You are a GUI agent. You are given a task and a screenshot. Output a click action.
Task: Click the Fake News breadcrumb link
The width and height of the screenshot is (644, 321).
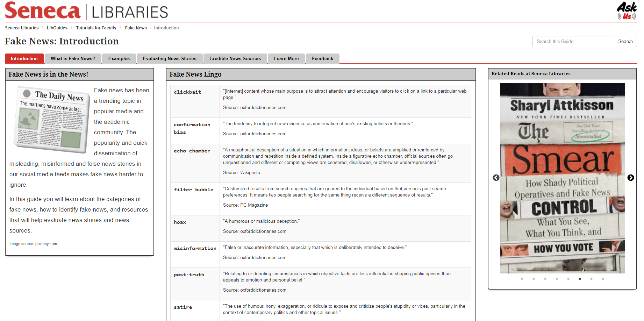136,28
